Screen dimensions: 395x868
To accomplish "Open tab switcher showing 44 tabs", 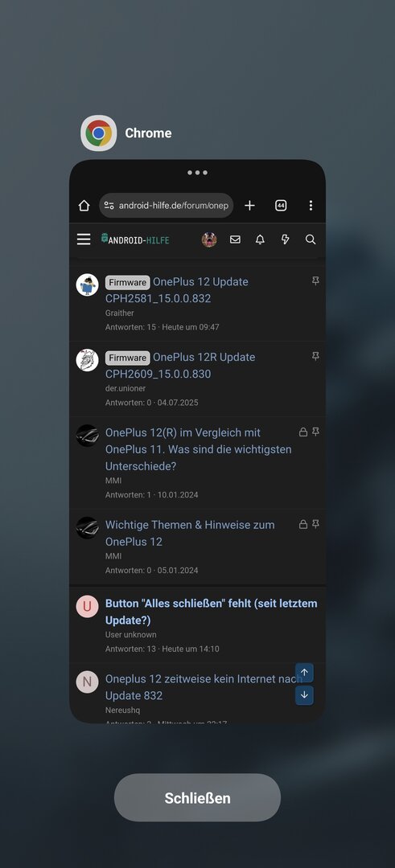I will click(x=281, y=206).
